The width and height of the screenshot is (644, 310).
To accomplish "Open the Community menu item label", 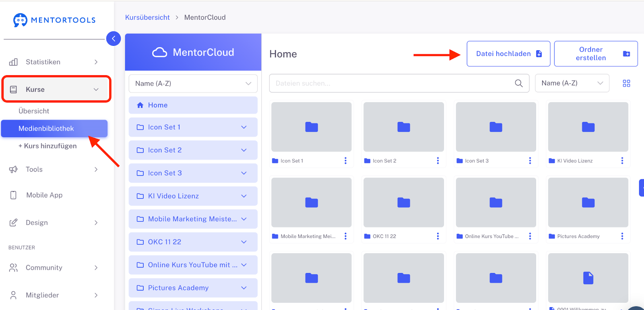I will pos(44,267).
